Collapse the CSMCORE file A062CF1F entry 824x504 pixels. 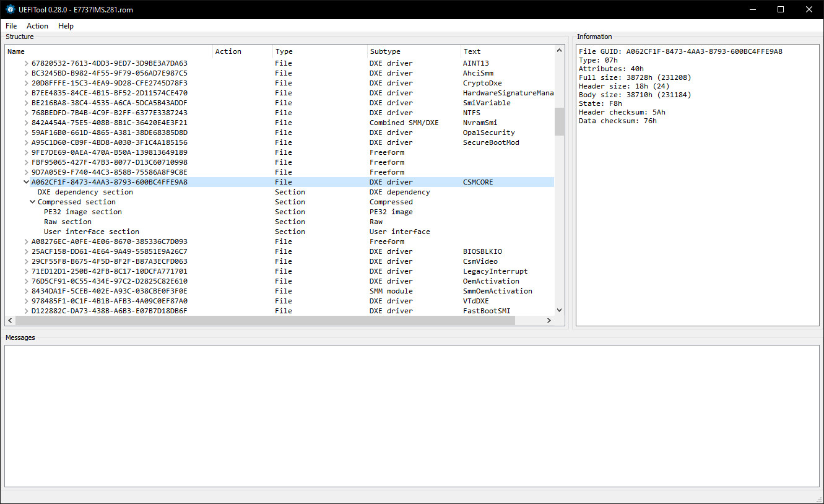click(x=26, y=182)
